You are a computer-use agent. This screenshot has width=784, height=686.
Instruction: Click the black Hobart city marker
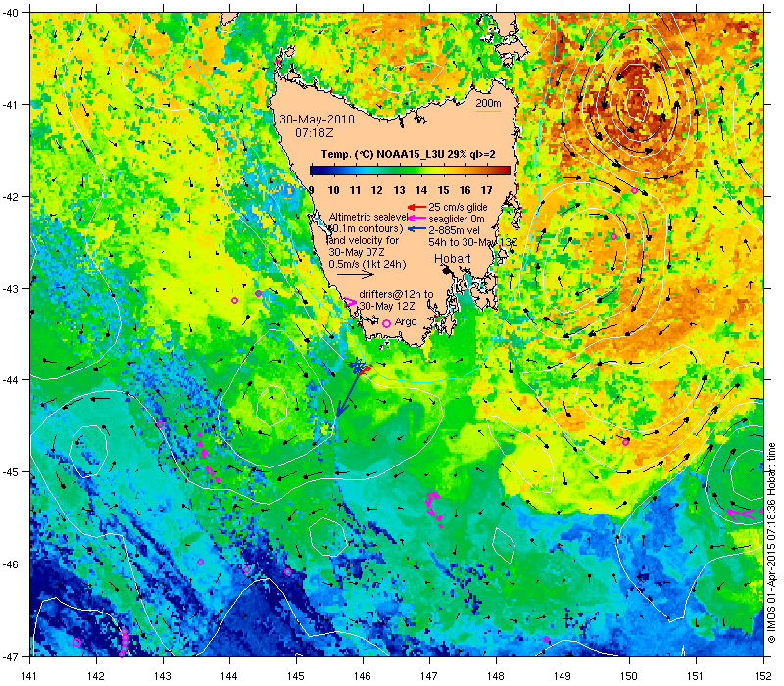pos(447,270)
